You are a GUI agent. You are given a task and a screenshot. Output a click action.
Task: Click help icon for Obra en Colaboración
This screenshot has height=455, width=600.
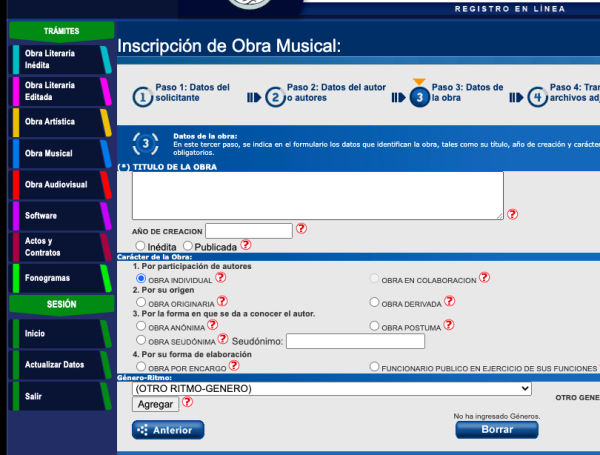coord(484,277)
